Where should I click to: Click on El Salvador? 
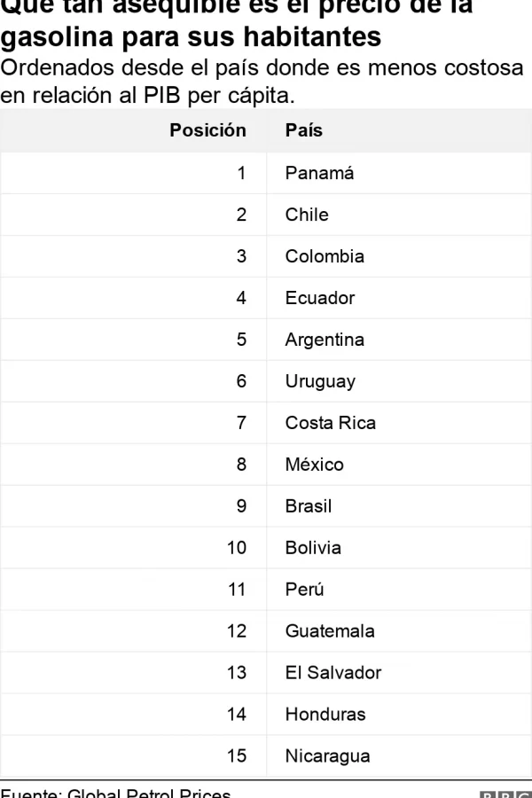tap(333, 673)
